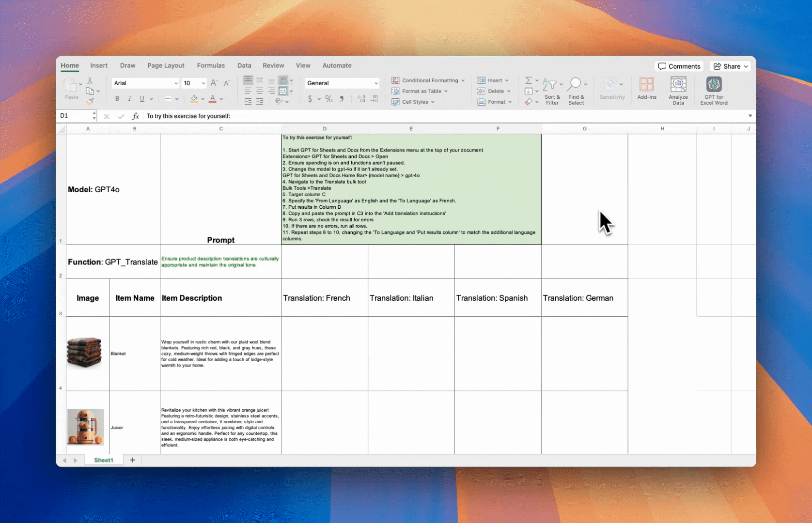Apply Accounting dollar number format

click(x=310, y=99)
